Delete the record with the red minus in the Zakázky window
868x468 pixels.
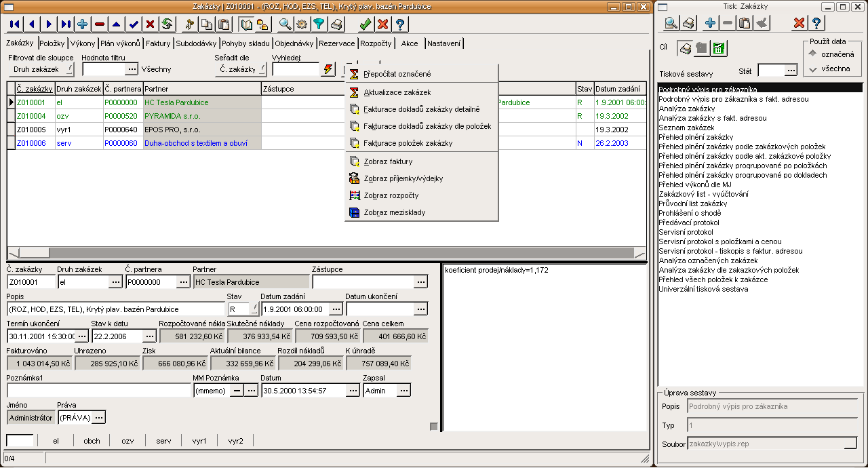coord(100,24)
